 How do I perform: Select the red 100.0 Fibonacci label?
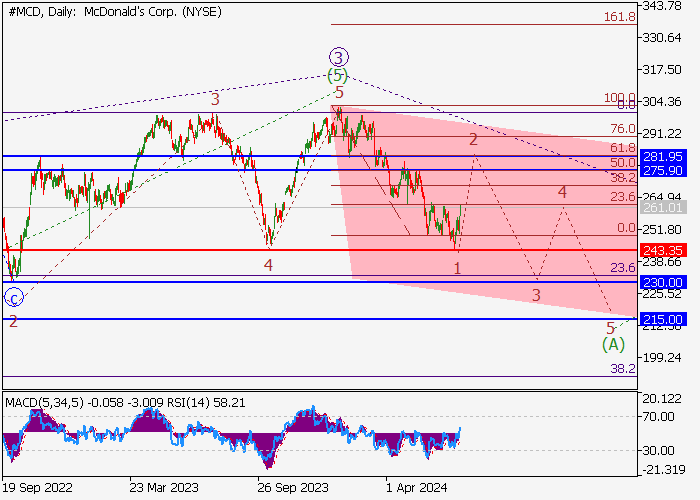pos(619,97)
